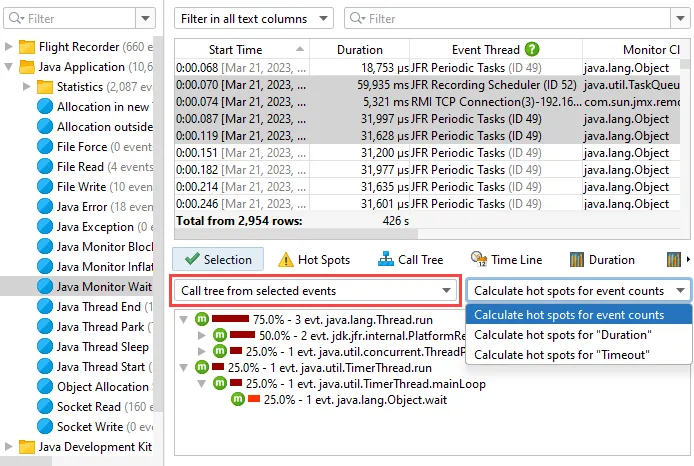Viewport: 694px width, 466px height.
Task: Show more tabs with the overflow arrow
Action: [688, 259]
